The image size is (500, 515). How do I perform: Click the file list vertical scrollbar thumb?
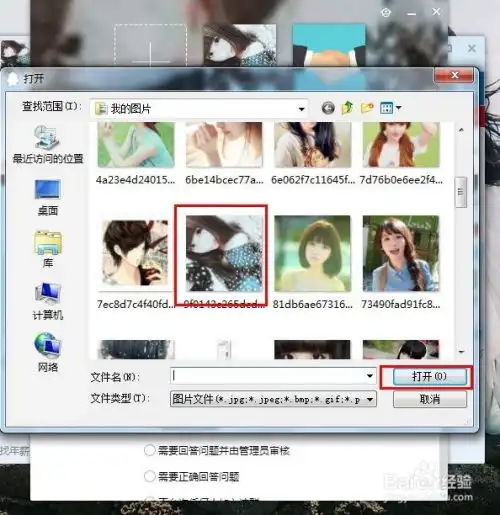click(461, 192)
